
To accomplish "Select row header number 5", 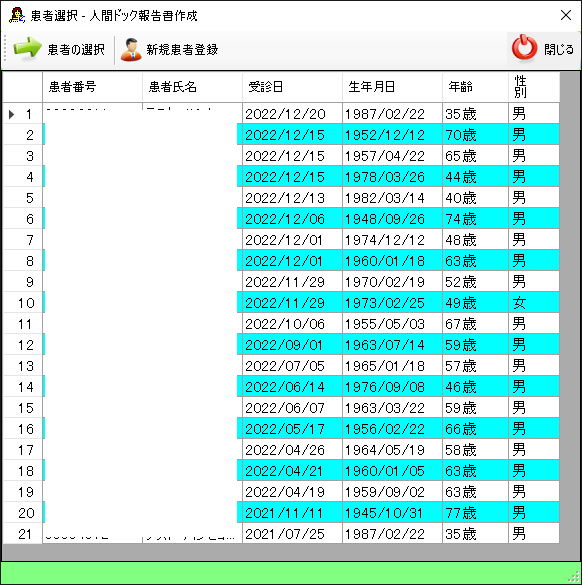I will tap(23, 198).
